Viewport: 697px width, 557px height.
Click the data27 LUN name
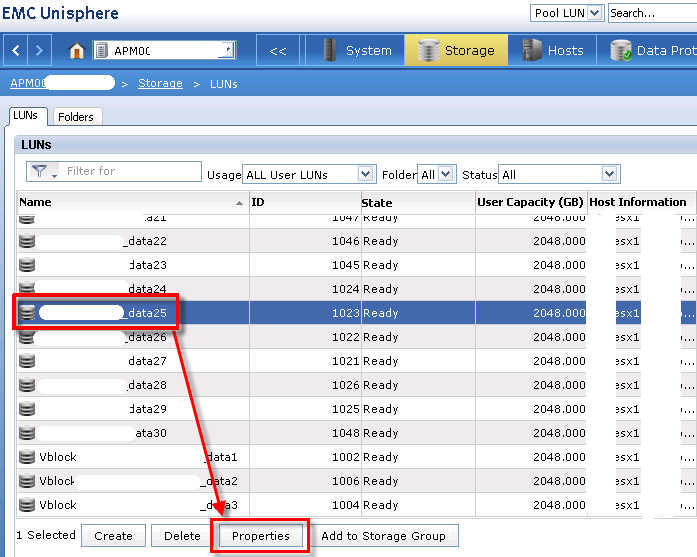(x=147, y=361)
